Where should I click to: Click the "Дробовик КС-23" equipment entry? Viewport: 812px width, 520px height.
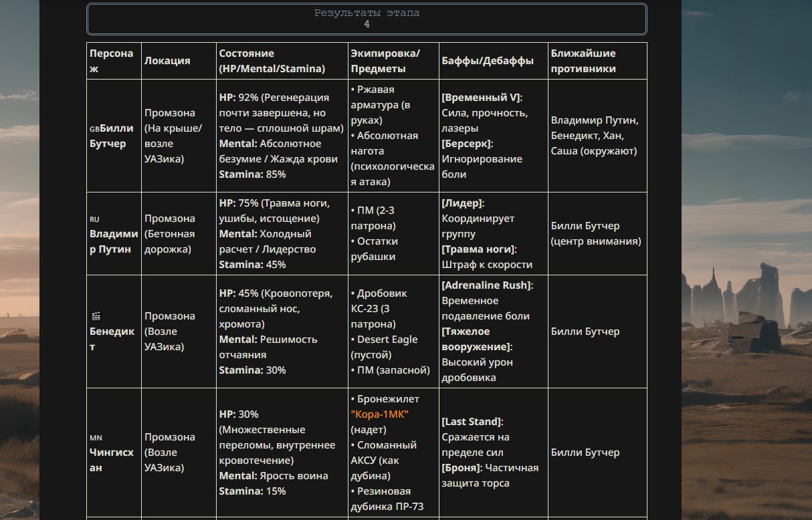click(x=381, y=301)
